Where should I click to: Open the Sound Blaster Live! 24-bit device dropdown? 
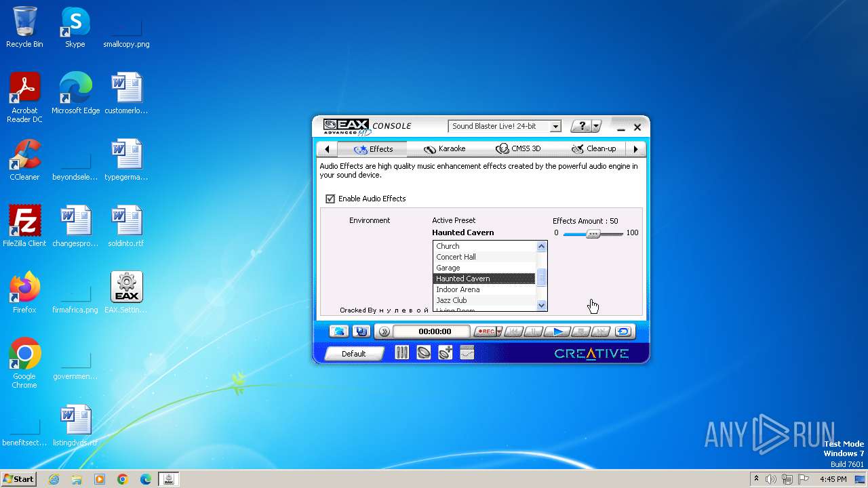pos(505,126)
